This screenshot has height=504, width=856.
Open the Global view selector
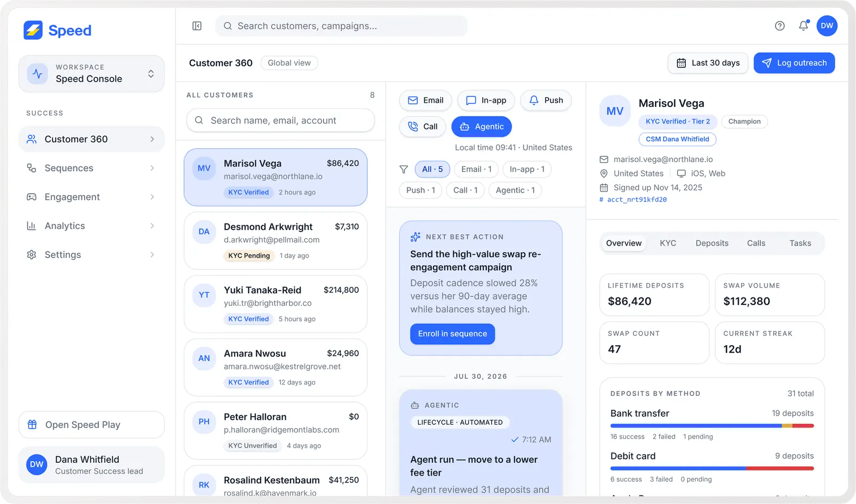click(x=289, y=63)
